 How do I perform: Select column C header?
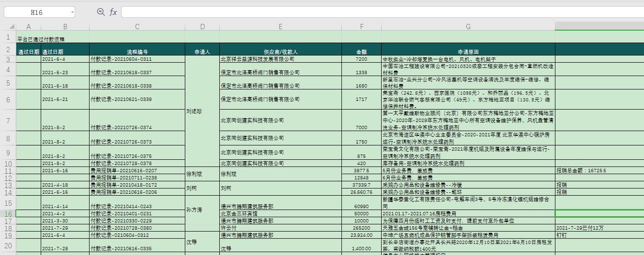[137, 26]
